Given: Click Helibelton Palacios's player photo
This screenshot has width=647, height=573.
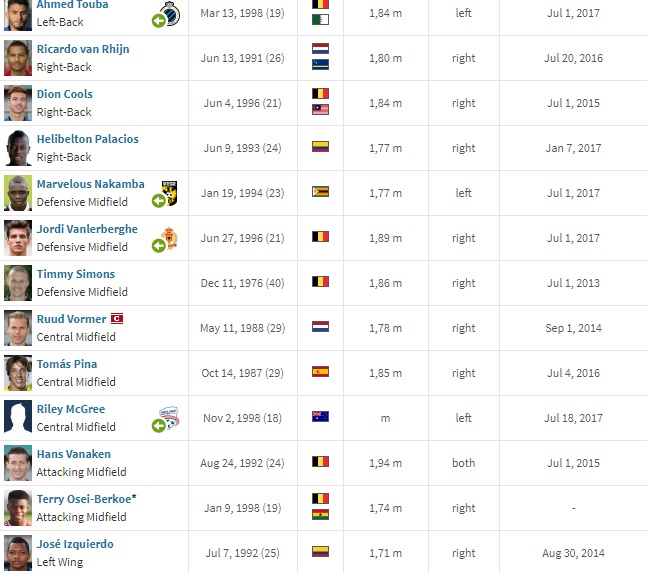Looking at the screenshot, I should (17, 148).
